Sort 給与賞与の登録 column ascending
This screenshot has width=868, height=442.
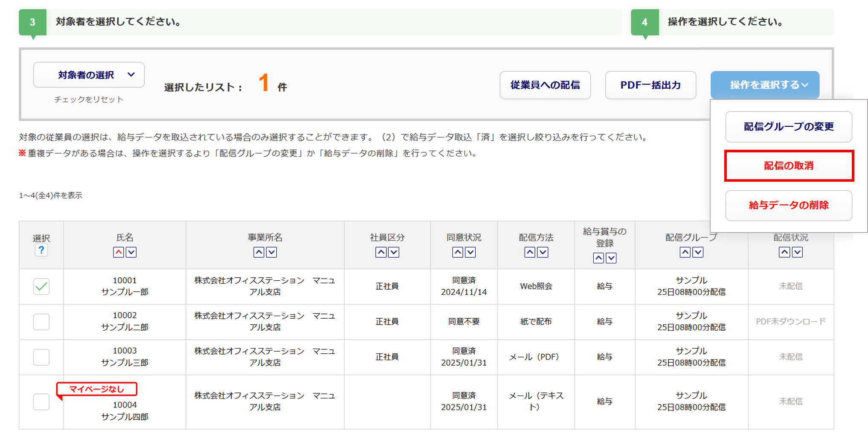[x=598, y=258]
